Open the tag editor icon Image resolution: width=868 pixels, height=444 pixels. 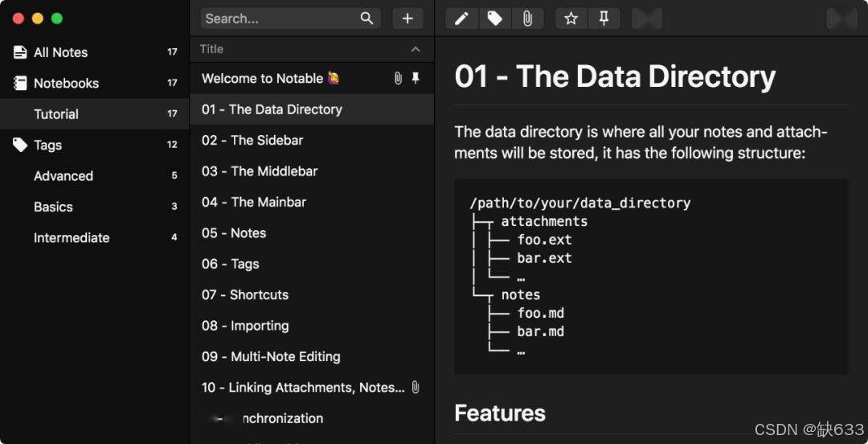[495, 18]
